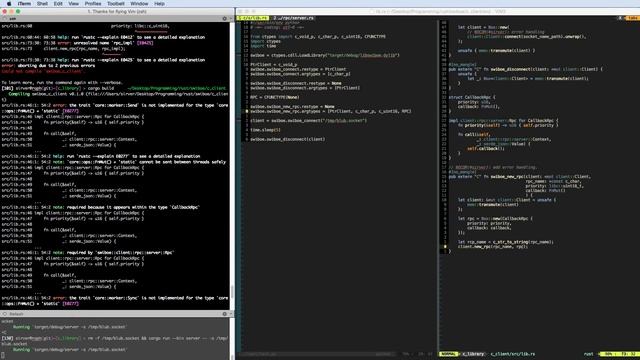Click the 'PtrClient = c_void_p' line in the Python pane
The image size is (640, 360).
(x=274, y=64)
